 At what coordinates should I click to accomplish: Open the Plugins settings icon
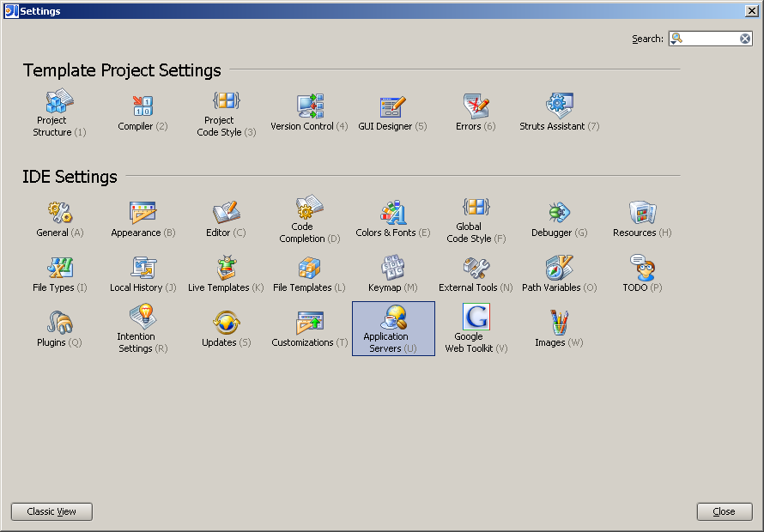[x=60, y=323]
